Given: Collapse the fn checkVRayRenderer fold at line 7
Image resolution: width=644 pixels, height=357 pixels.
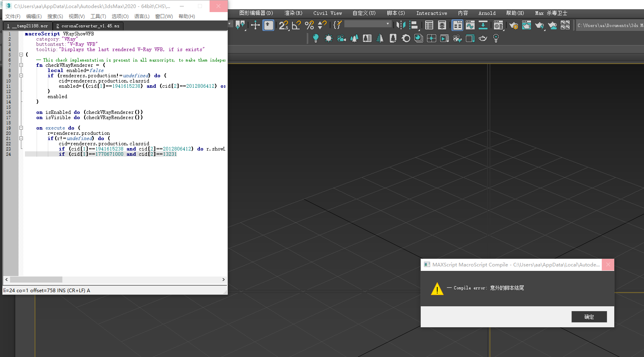Looking at the screenshot, I should pos(21,65).
